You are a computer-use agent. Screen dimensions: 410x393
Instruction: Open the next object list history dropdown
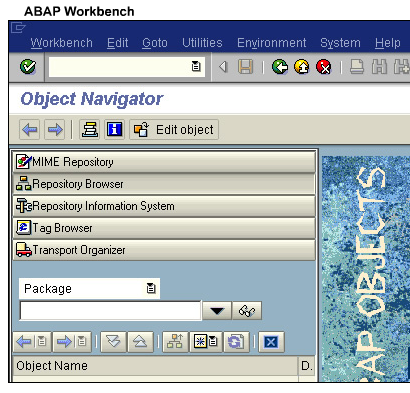[82, 342]
